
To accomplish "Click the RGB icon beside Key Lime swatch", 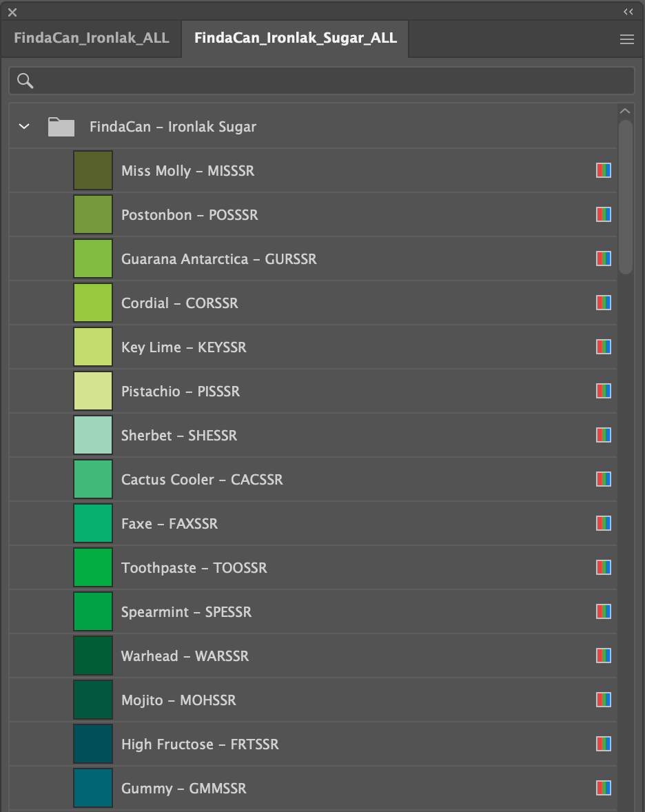I will 603,347.
